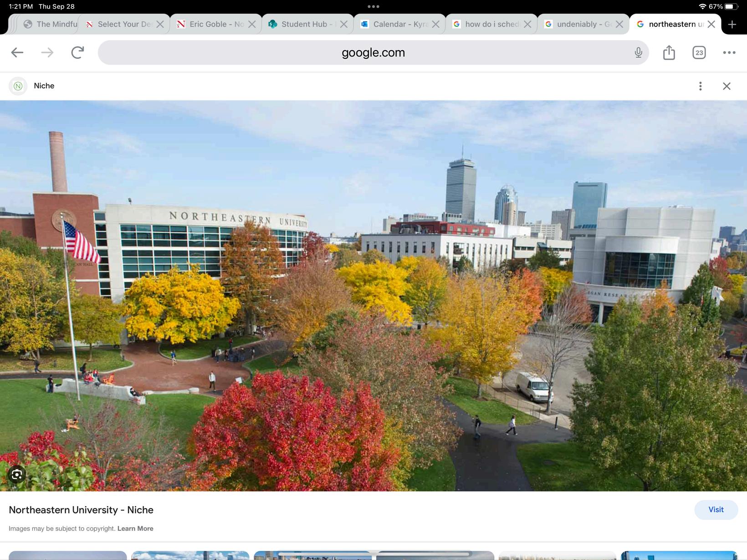
Task: Click the forward navigation arrow
Action: (x=47, y=52)
